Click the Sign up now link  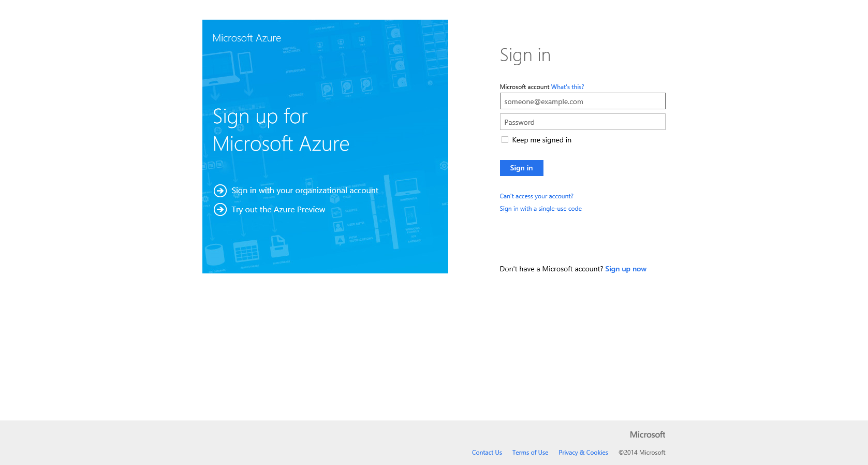click(x=626, y=269)
